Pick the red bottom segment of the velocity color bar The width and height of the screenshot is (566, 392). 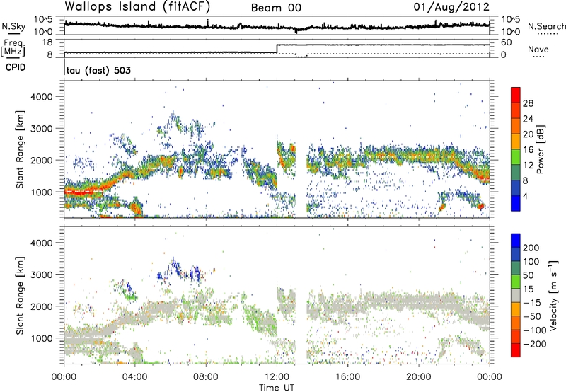point(516,350)
